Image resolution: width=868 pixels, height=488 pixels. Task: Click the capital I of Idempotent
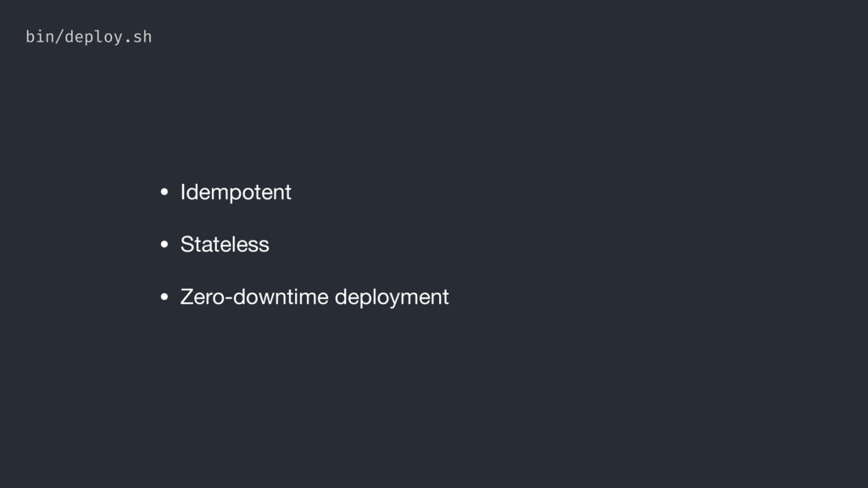183,192
